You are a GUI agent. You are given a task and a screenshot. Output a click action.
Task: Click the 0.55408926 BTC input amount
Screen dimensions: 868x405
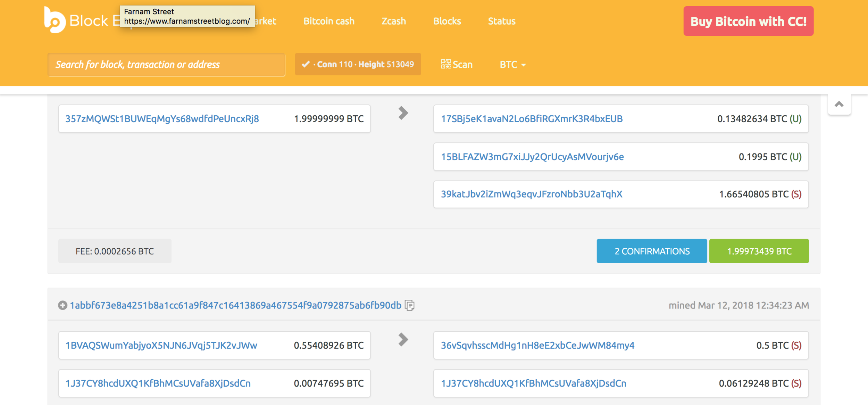pyautogui.click(x=329, y=346)
